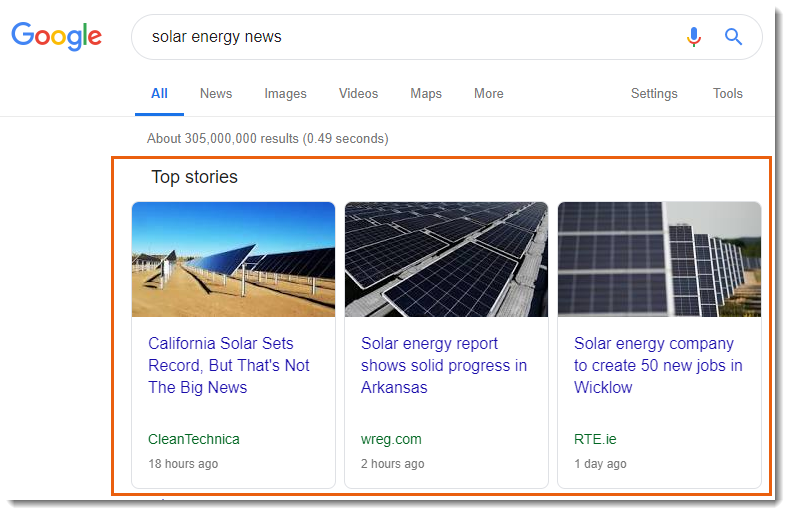Viewport: 790px width, 515px height.
Task: Open the Settings menu
Action: (x=654, y=94)
